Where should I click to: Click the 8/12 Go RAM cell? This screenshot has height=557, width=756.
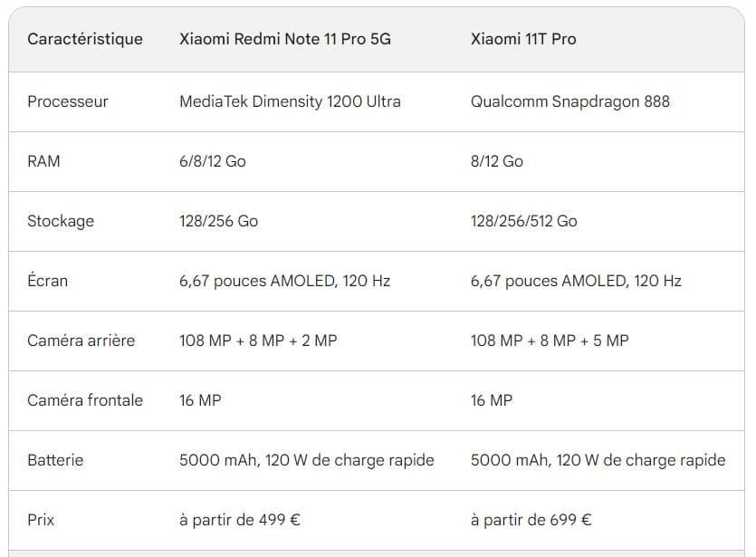coord(497,161)
